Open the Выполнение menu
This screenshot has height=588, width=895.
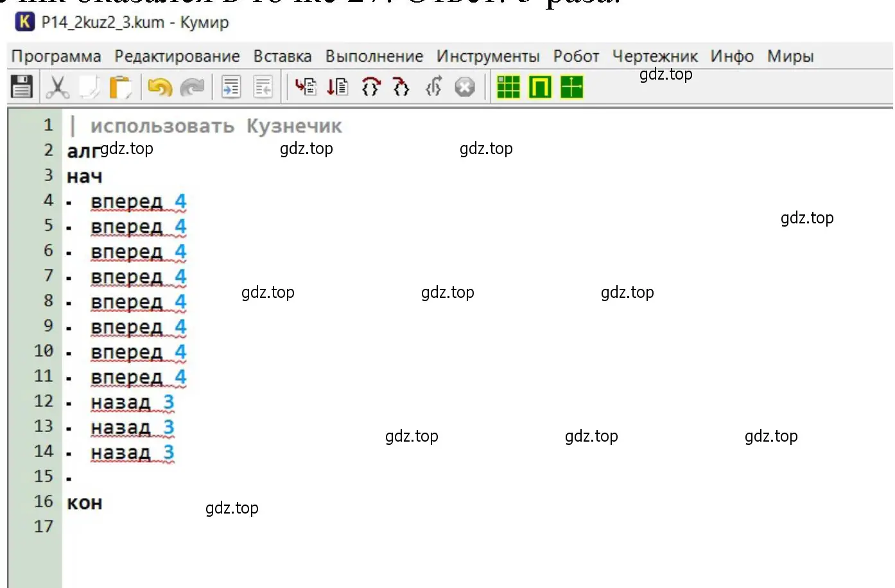coord(374,56)
